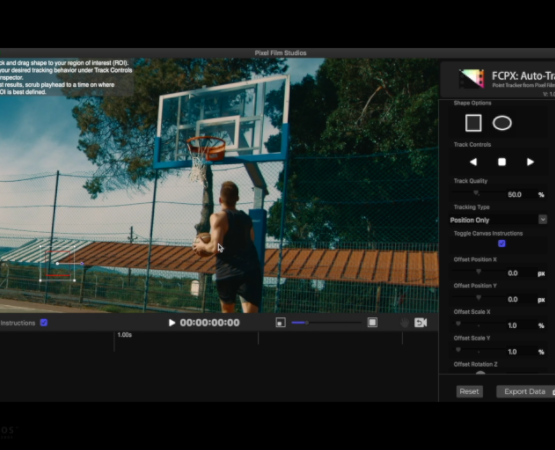Click the exit/export viewer icon

click(x=421, y=323)
